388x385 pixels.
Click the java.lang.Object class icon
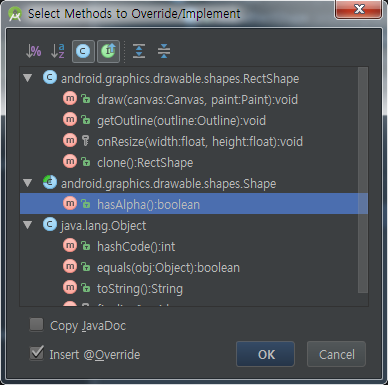[50, 225]
